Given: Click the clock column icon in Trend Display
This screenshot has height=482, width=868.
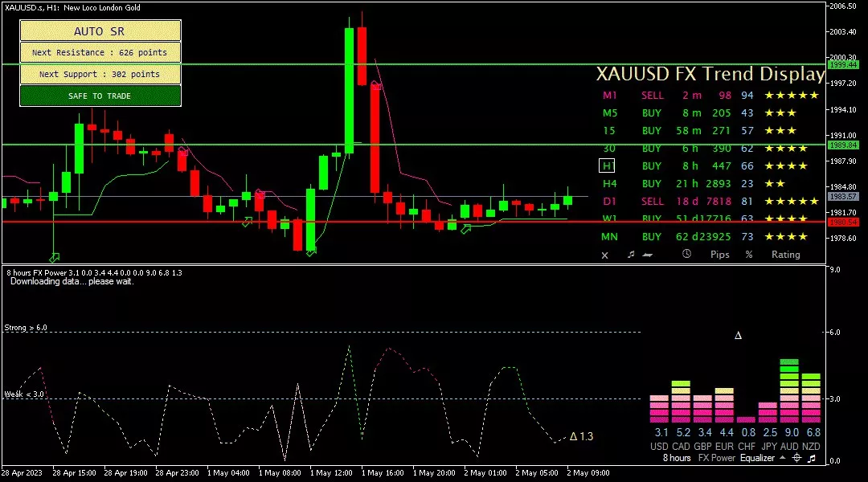Looking at the screenshot, I should (x=686, y=254).
